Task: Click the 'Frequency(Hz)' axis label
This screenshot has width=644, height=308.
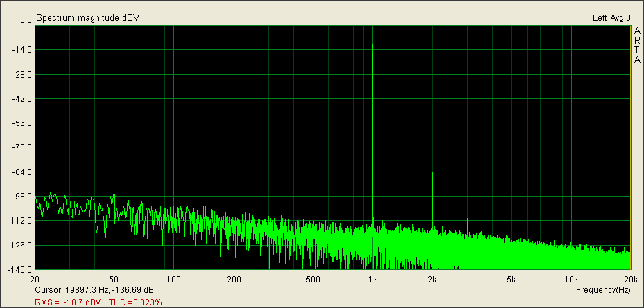Action: point(603,289)
